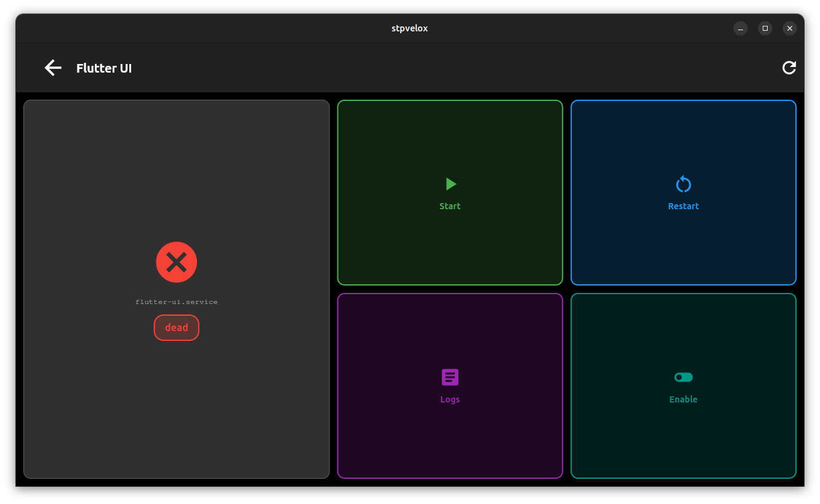
Task: Open the Logs list icon
Action: 450,377
